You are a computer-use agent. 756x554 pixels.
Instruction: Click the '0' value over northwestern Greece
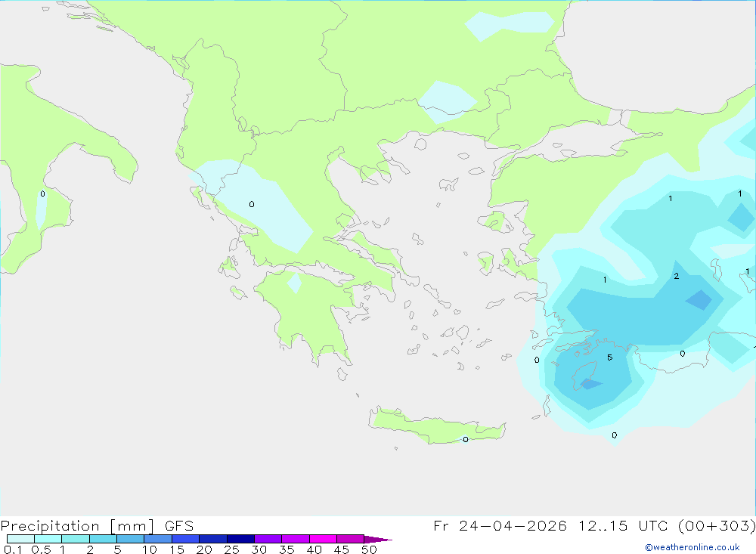(252, 204)
